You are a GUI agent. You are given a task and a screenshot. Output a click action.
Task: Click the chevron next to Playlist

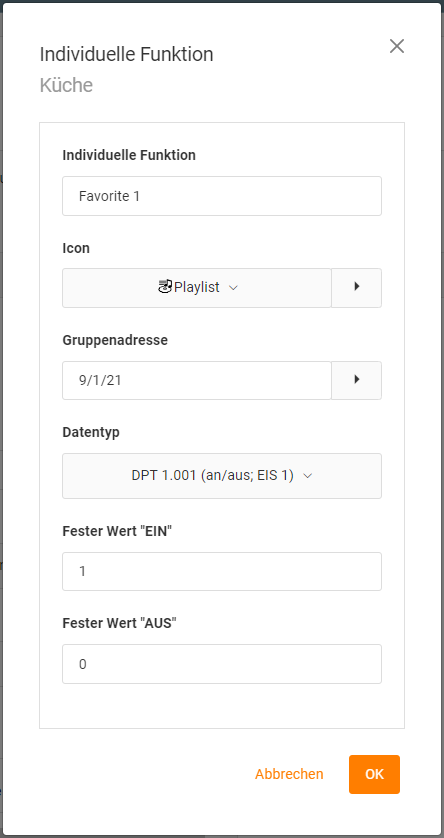click(233, 288)
